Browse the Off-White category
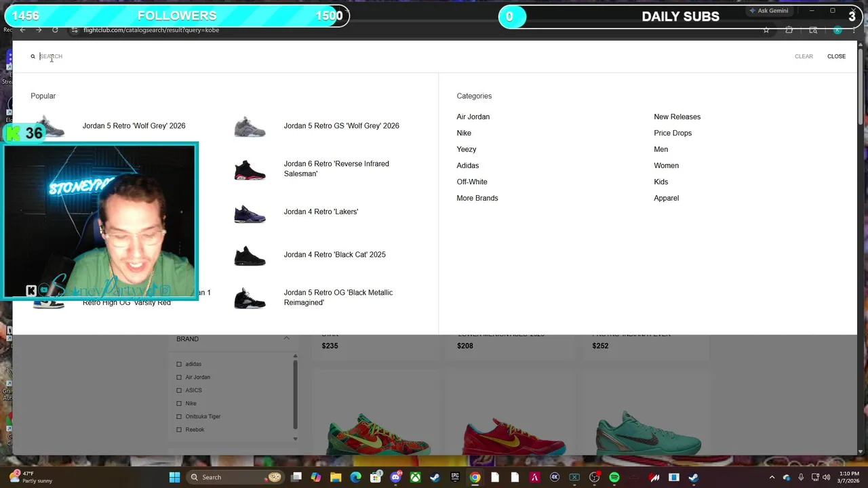 (472, 182)
